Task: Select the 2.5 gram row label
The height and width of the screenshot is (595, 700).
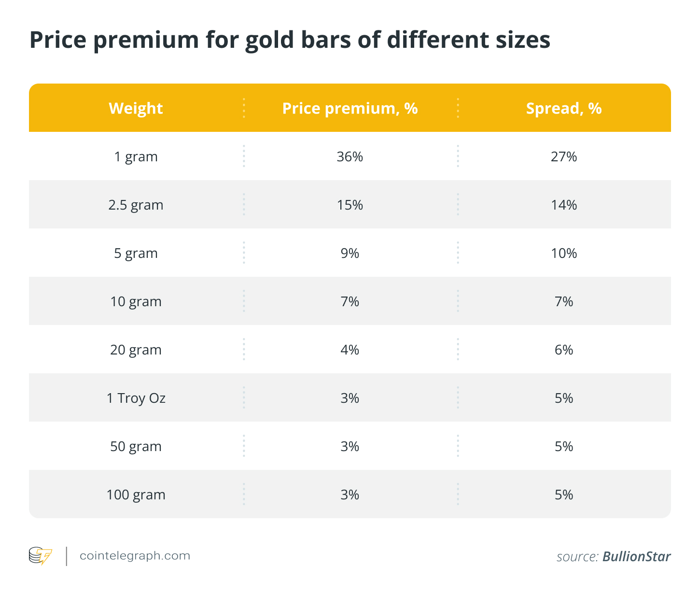Action: pos(136,205)
